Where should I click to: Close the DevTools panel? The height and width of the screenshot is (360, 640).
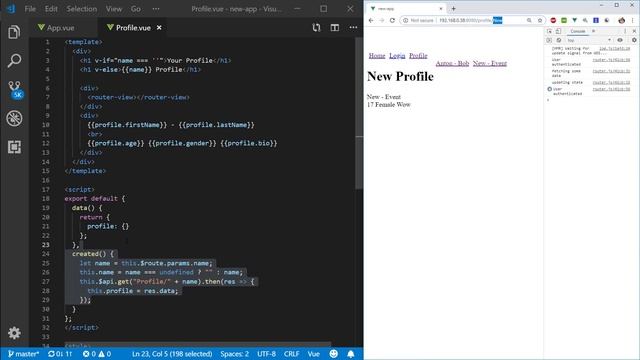pos(634,31)
